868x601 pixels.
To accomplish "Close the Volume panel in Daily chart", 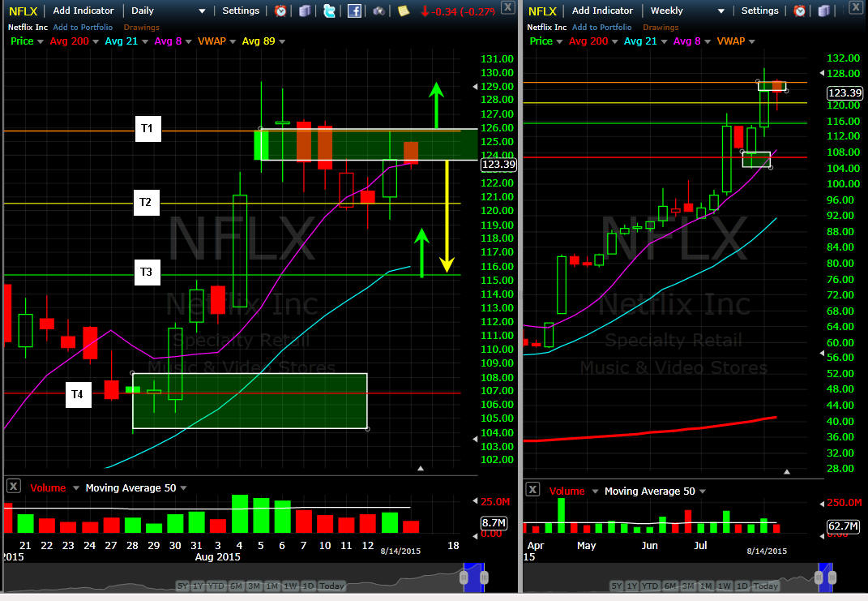I will [14, 487].
